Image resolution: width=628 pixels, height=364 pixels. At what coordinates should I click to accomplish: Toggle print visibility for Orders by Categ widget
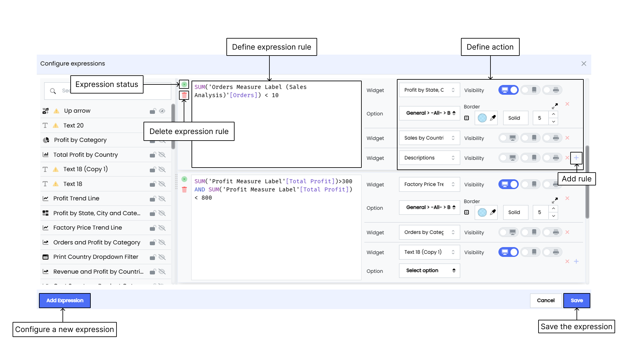(x=552, y=232)
